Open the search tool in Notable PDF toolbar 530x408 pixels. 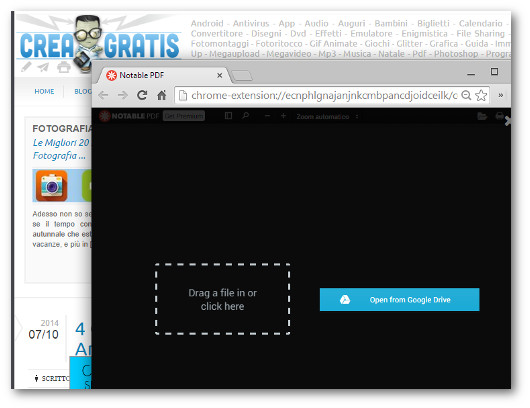tap(246, 116)
